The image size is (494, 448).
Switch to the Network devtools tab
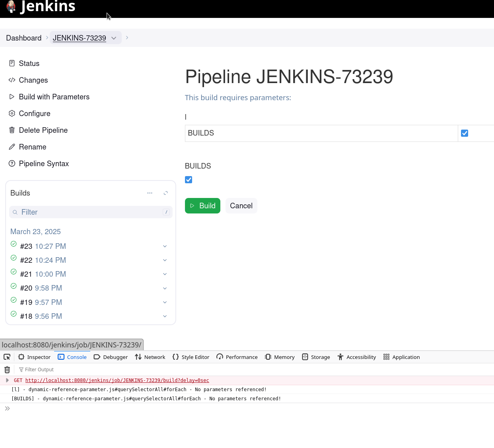(x=150, y=357)
